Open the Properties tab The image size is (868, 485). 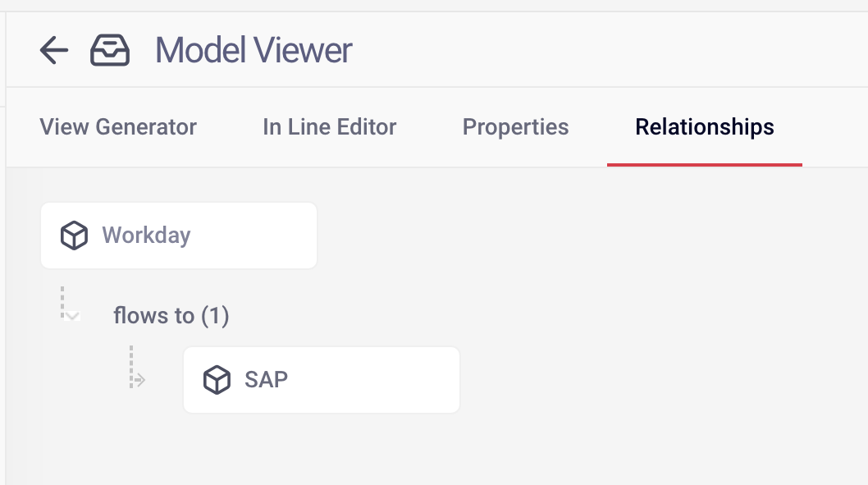tap(515, 126)
